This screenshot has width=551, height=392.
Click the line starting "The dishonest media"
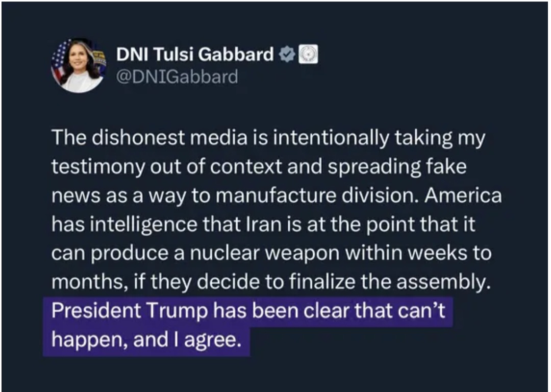point(268,137)
